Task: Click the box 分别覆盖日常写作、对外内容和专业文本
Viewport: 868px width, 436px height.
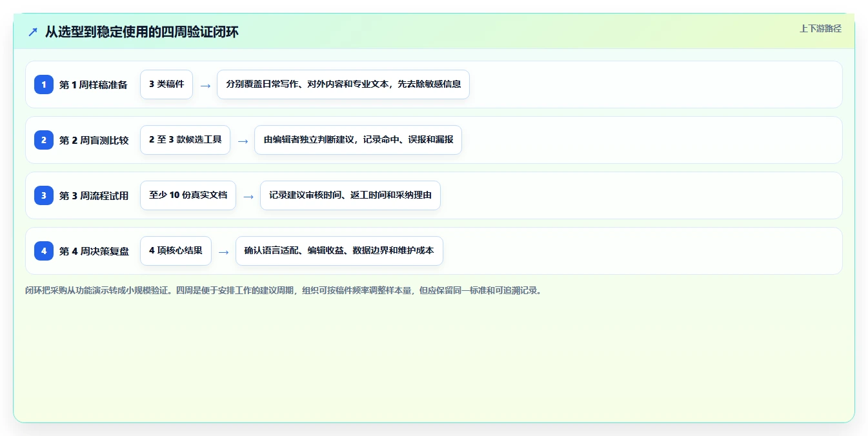Action: (x=343, y=84)
